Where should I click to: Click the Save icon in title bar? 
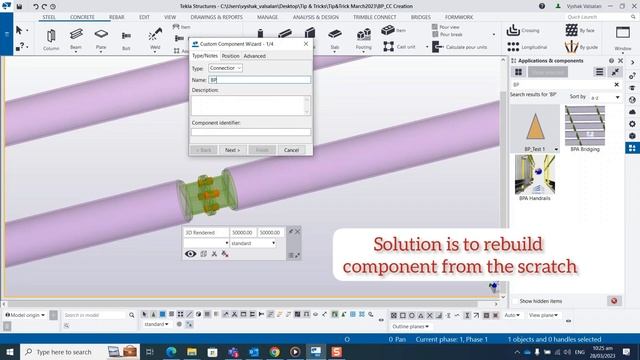coord(19,6)
